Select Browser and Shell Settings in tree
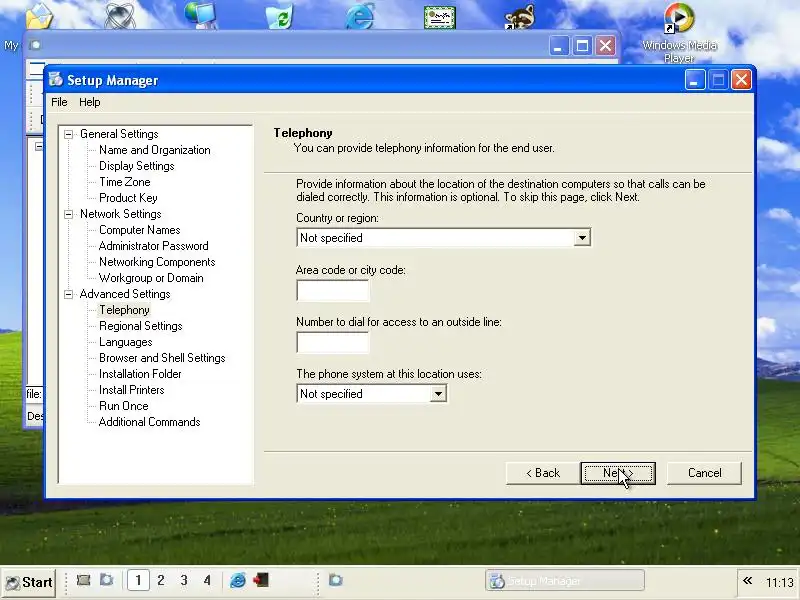Viewport: 800px width, 600px height. [x=162, y=358]
